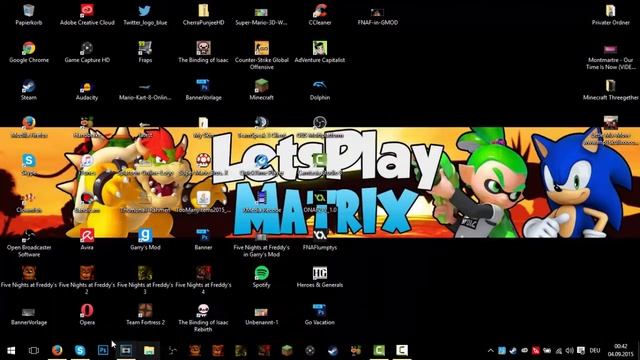Switch to the green Camtasia taskbar icon
Screen dimensions: 640x360
tap(379, 350)
